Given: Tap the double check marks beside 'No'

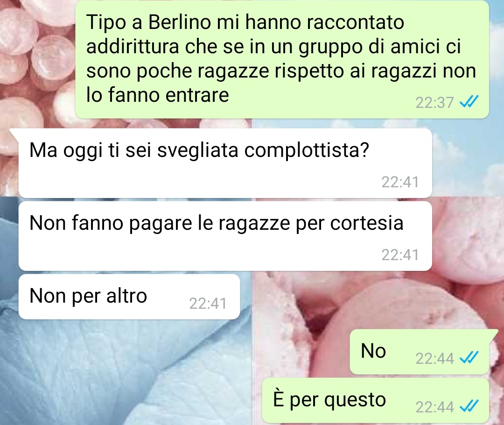Looking at the screenshot, I should 469,357.
